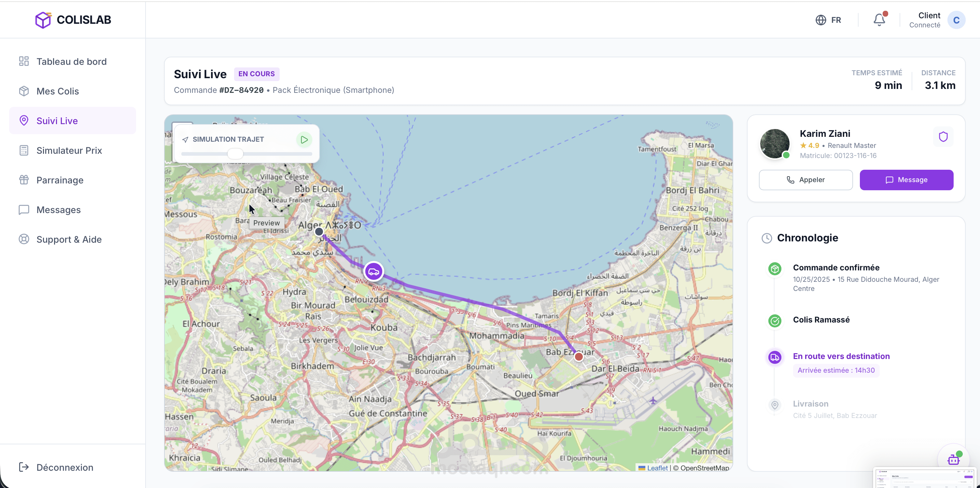Send a Message to the driver

906,180
